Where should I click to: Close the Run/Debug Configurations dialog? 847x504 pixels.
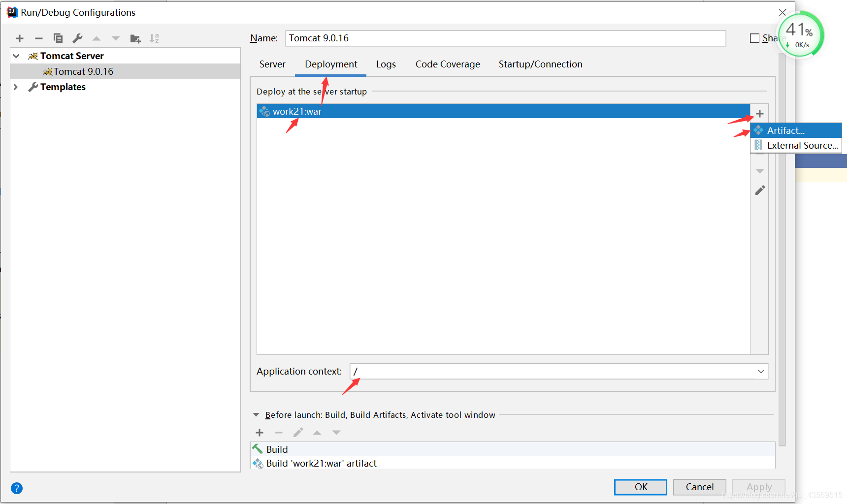point(782,12)
